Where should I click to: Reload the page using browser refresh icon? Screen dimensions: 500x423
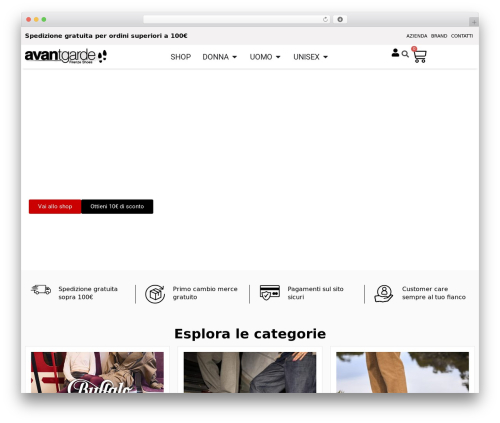click(325, 20)
